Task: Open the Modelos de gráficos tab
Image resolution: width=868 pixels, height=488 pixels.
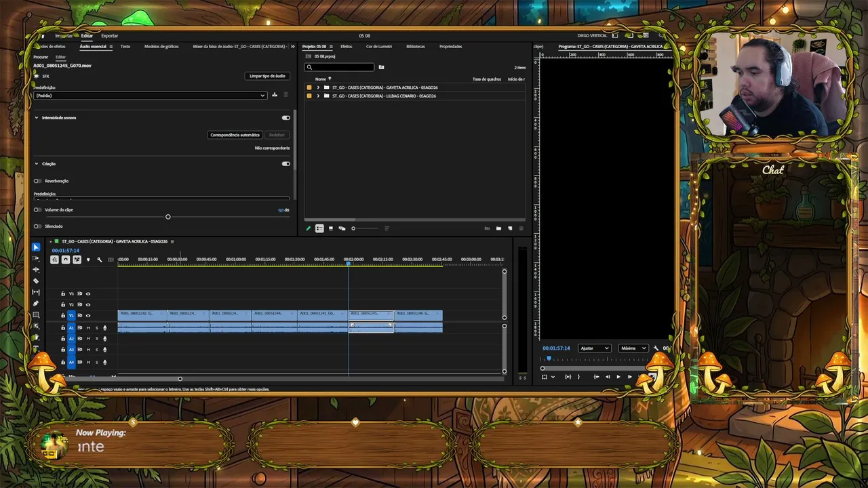Action: click(161, 46)
